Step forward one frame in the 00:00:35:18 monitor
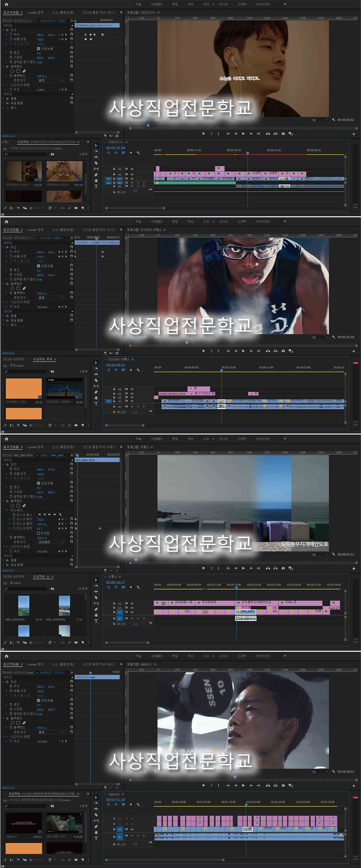The width and height of the screenshot is (361, 868). point(251,351)
